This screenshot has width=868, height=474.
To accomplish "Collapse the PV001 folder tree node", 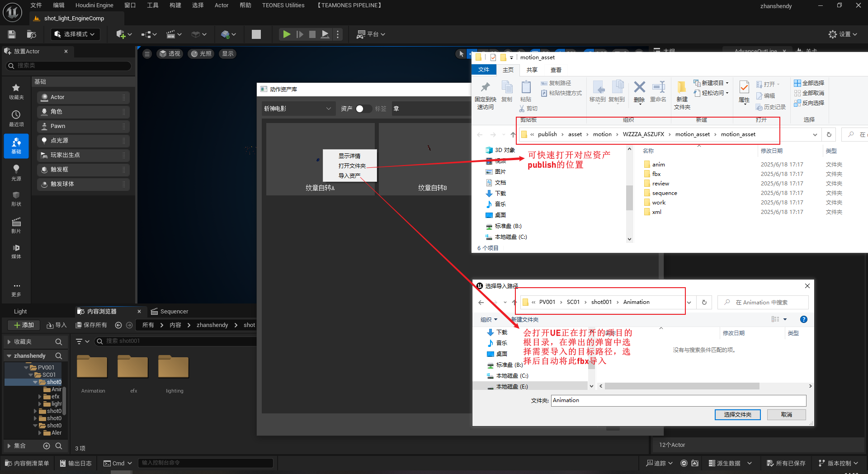I will [x=27, y=368].
